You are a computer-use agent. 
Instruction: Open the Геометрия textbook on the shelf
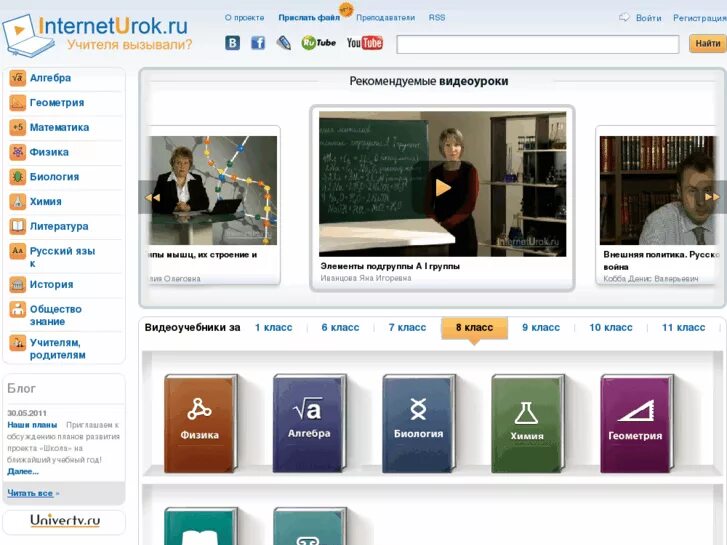click(637, 424)
